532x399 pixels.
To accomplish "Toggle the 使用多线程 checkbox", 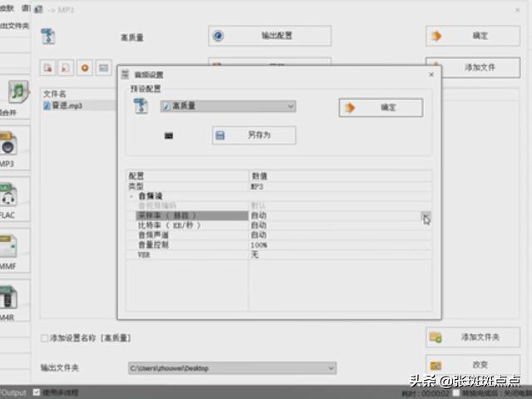I will [x=37, y=392].
